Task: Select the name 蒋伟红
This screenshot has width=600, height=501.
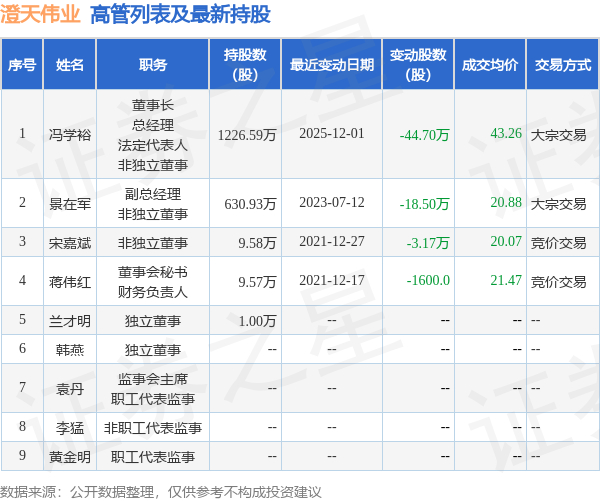Action: tap(70, 282)
